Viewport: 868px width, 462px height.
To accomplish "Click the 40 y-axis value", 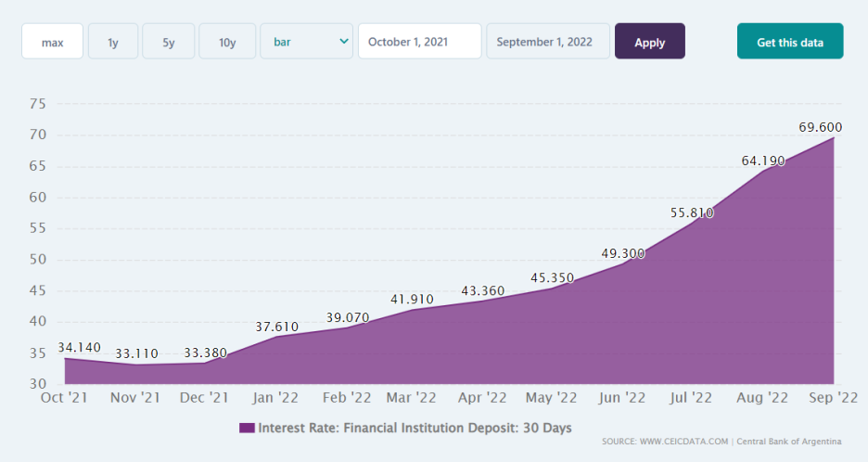I will coord(38,321).
